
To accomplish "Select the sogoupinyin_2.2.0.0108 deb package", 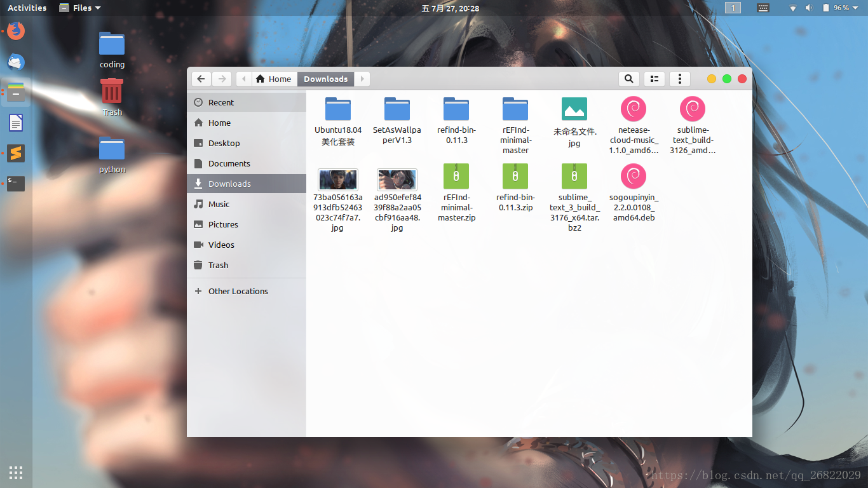I will 634,193.
